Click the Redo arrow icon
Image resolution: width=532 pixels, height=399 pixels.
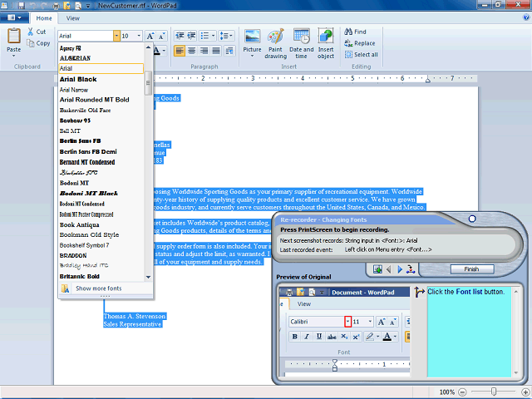tap(44, 6)
